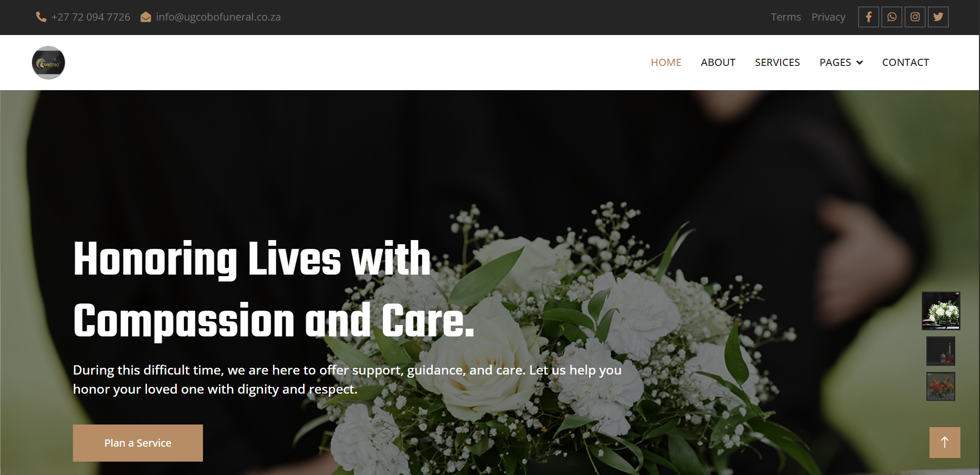980x475 pixels.
Task: Click the phone icon in top bar
Action: pos(41,17)
